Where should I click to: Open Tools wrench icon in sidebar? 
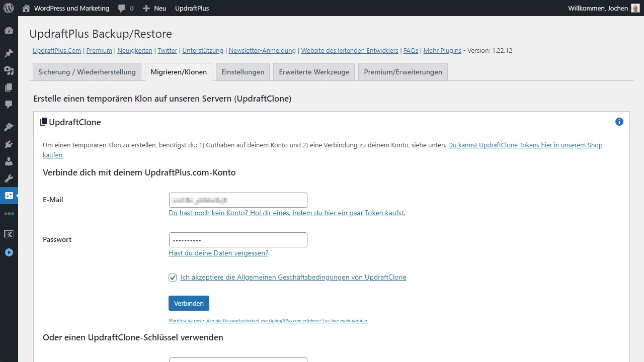tap(9, 178)
